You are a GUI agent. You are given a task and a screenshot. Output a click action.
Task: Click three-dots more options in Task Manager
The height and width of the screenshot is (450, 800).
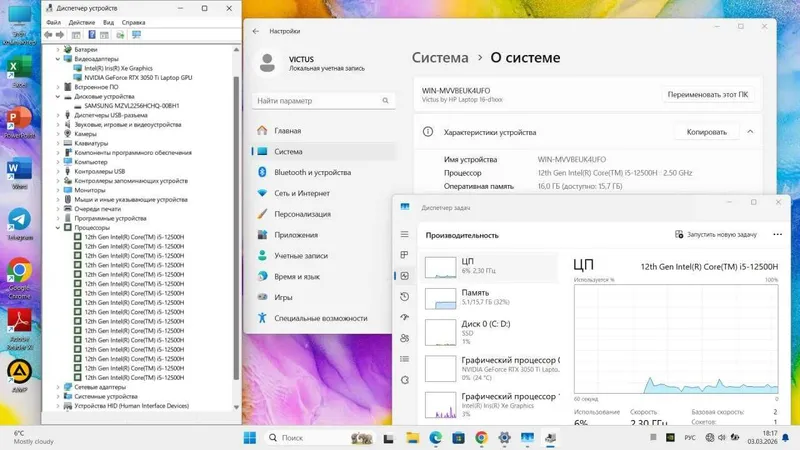pyautogui.click(x=777, y=234)
